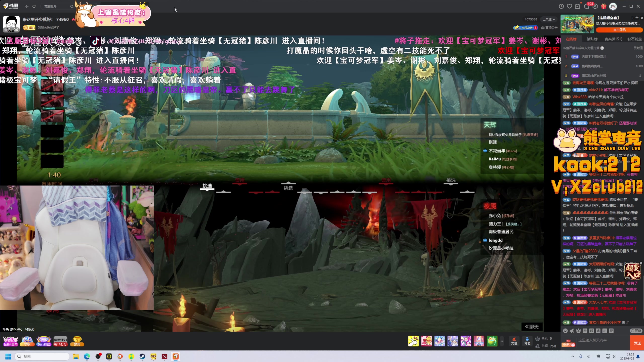Click help question mark beside 打赏 notice
This screenshot has width=644, height=362.
pyautogui.click(x=602, y=48)
